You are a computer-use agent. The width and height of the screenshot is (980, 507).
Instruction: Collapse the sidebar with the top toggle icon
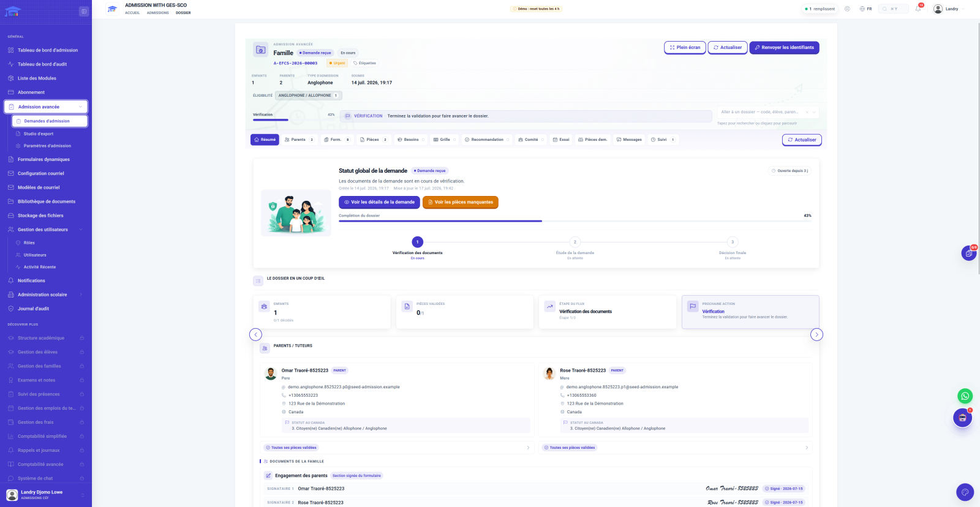click(x=84, y=11)
